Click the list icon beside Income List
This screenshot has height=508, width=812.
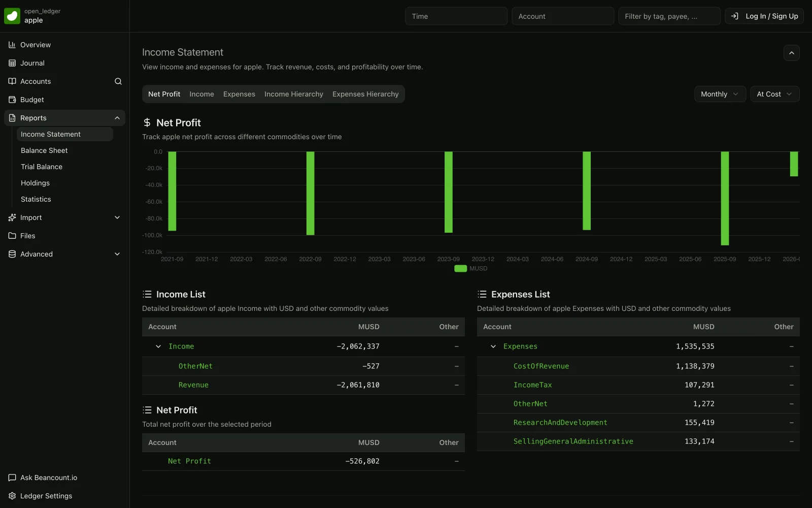pos(147,294)
